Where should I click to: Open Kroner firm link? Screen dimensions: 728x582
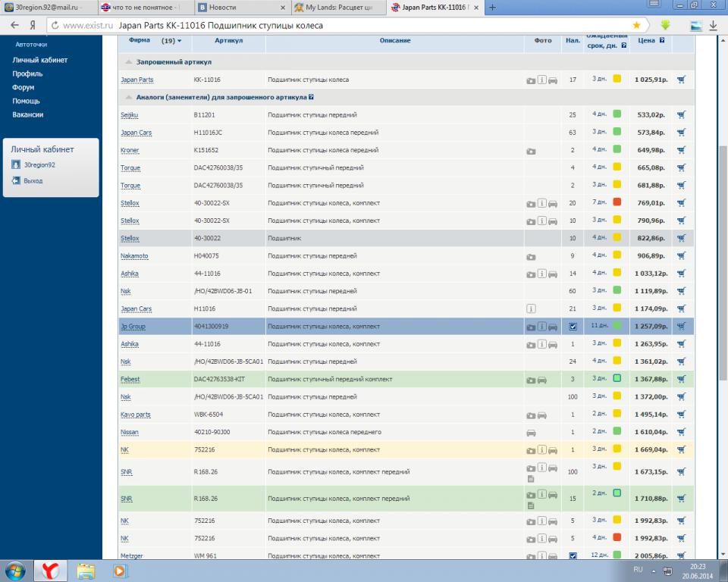pyautogui.click(x=130, y=150)
